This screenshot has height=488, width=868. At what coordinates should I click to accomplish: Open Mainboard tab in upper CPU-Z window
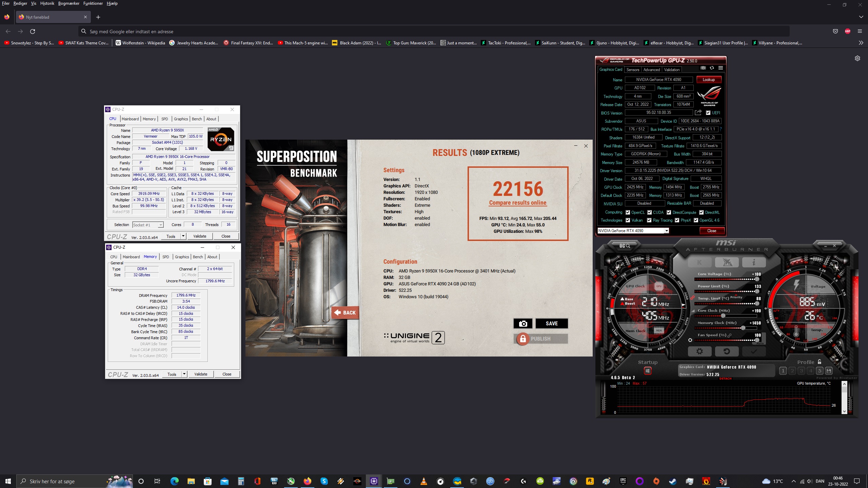[130, 119]
